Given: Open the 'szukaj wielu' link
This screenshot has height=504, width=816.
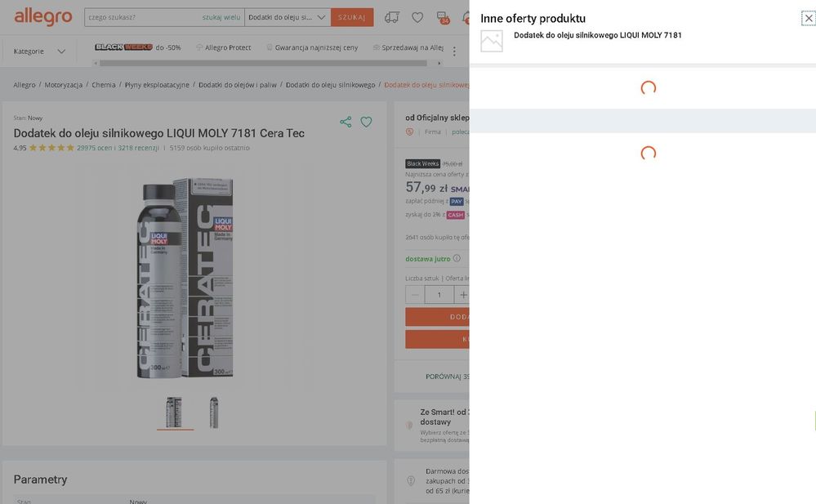Looking at the screenshot, I should click(221, 17).
